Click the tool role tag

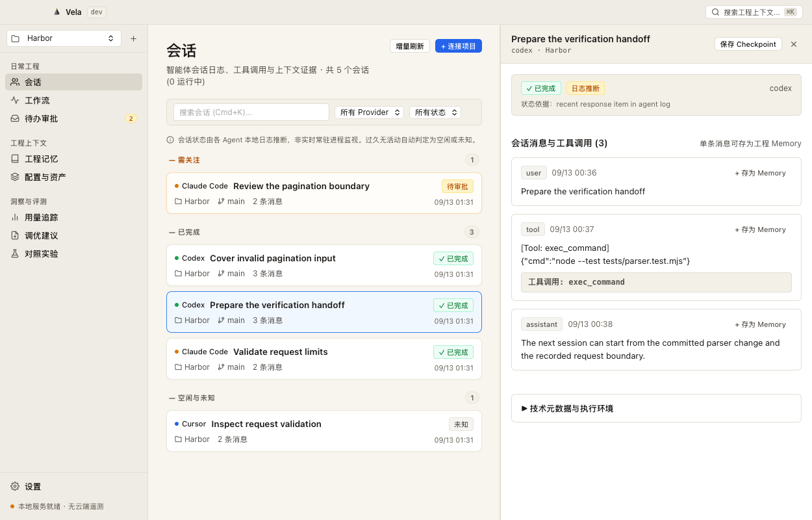pos(533,229)
